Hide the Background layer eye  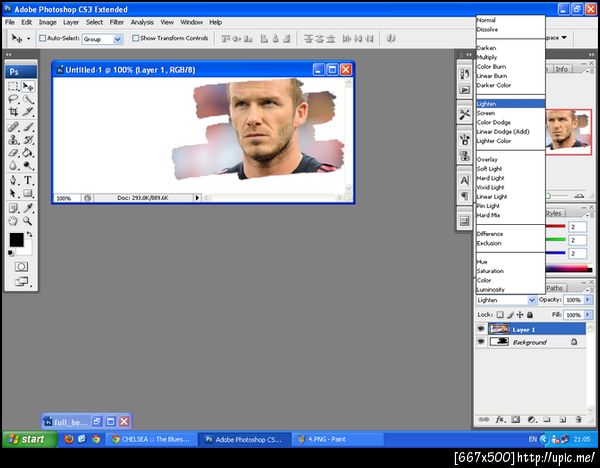coord(481,342)
